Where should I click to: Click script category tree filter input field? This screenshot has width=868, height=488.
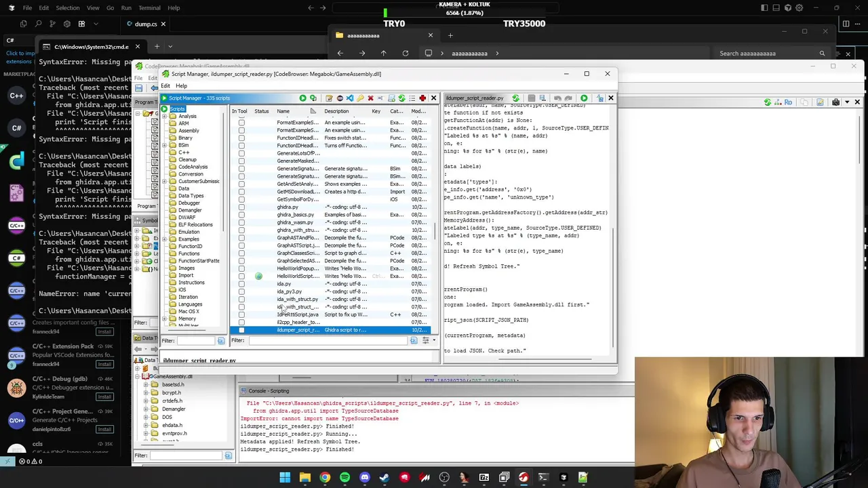click(x=197, y=340)
